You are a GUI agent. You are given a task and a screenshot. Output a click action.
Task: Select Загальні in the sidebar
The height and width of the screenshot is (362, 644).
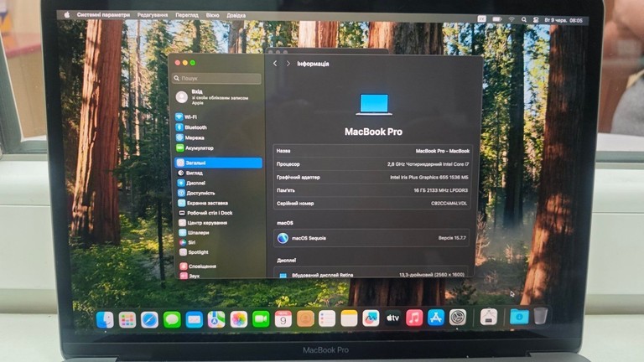coord(218,163)
